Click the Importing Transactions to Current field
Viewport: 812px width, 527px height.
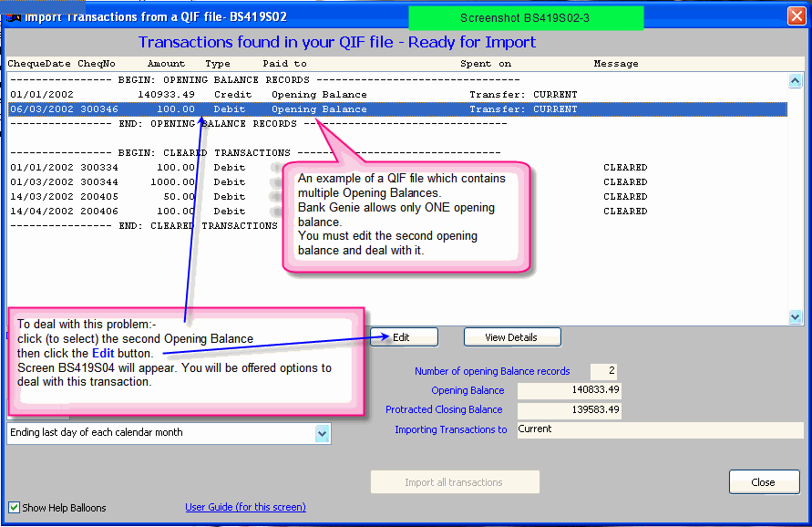tap(660, 429)
